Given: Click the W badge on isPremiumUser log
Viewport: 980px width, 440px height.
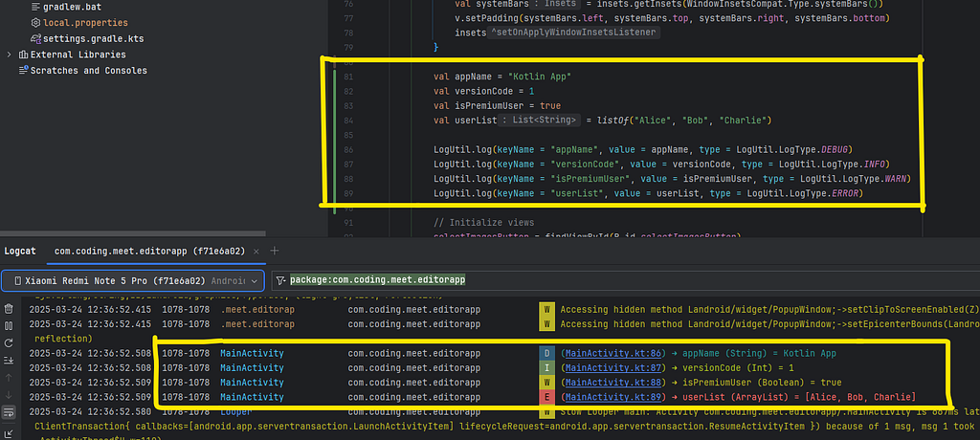Looking at the screenshot, I should (x=546, y=383).
